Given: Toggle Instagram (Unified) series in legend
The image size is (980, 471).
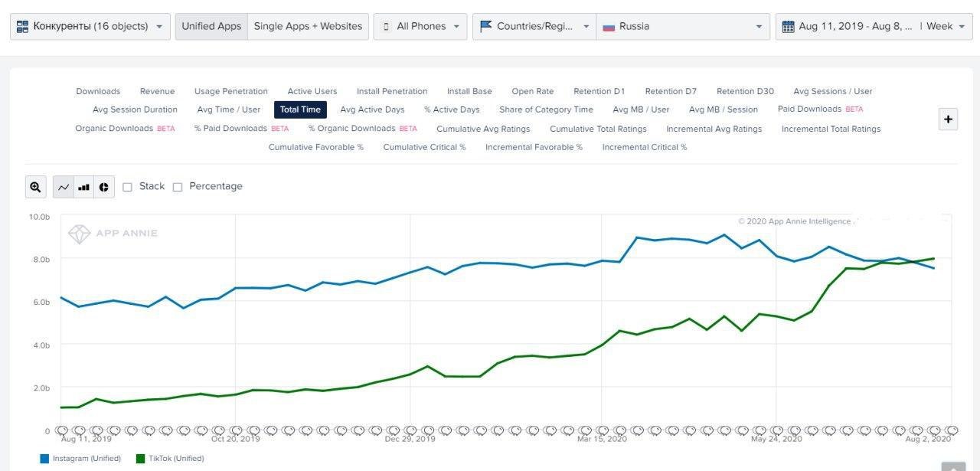Looking at the screenshot, I should pos(80,459).
